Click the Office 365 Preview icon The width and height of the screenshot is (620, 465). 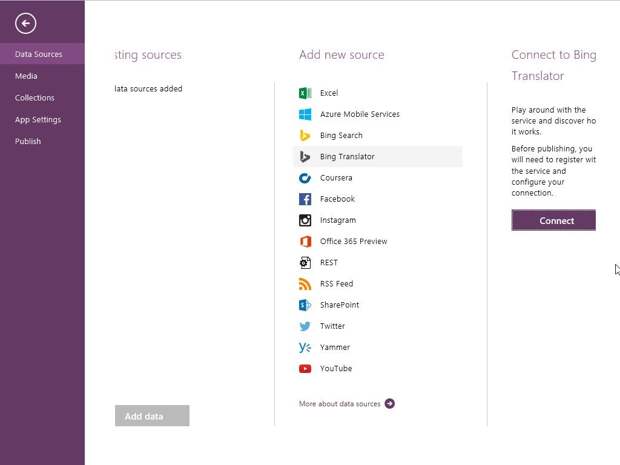click(x=305, y=241)
